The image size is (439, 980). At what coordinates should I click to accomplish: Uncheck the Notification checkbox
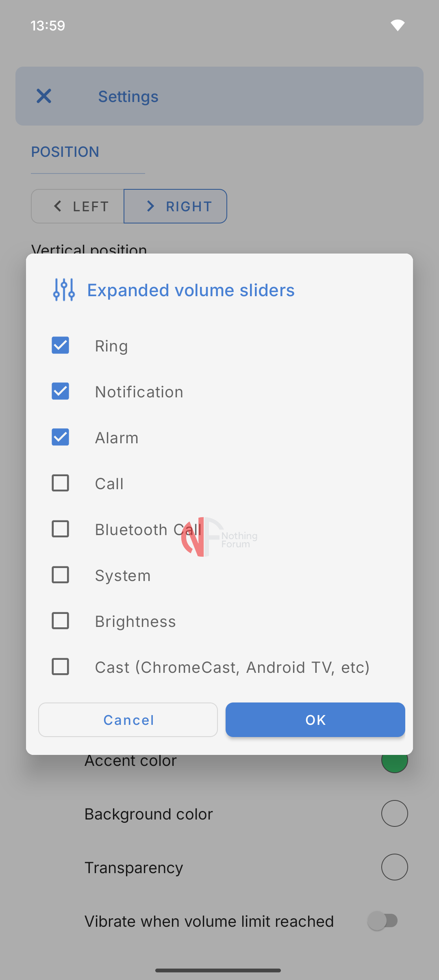click(x=61, y=391)
